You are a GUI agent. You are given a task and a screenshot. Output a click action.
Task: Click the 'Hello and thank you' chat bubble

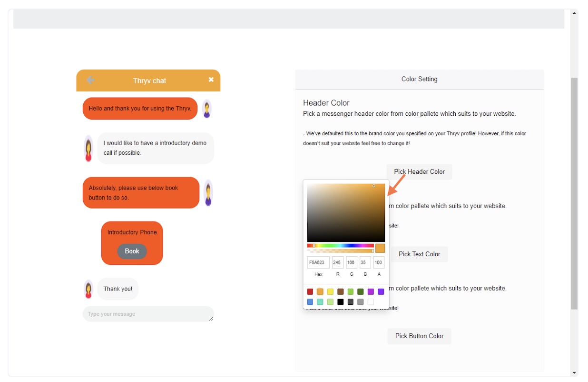click(x=140, y=109)
